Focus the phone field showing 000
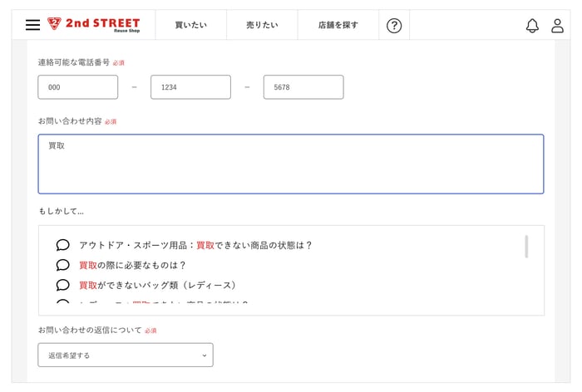 (x=78, y=87)
